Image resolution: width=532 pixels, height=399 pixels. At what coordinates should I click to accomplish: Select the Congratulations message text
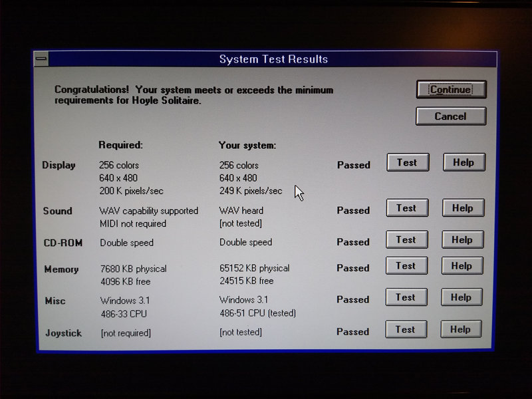(194, 95)
